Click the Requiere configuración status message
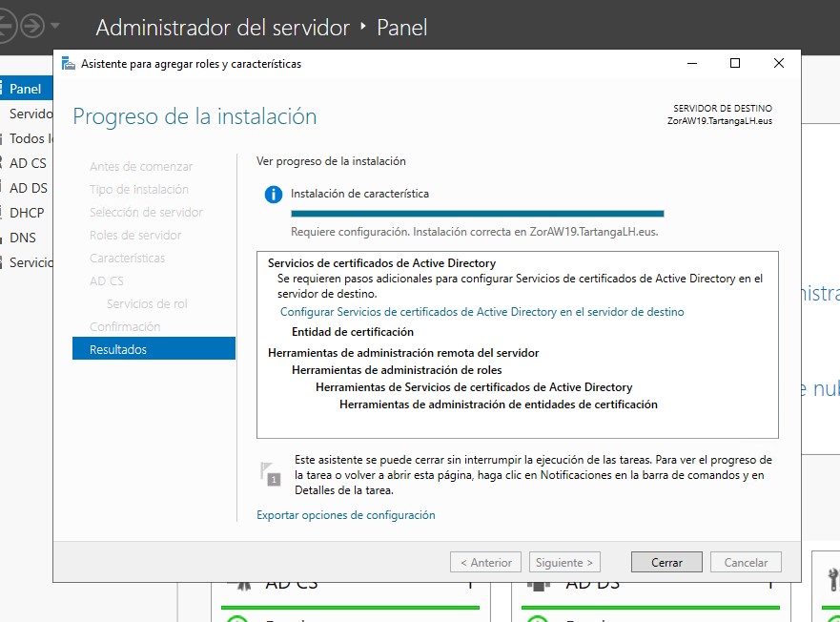 (x=474, y=232)
